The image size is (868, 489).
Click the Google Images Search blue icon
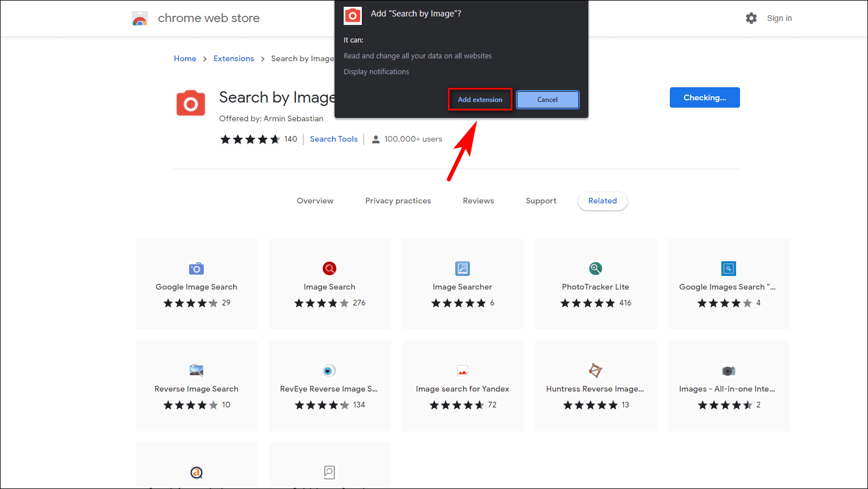click(x=729, y=268)
